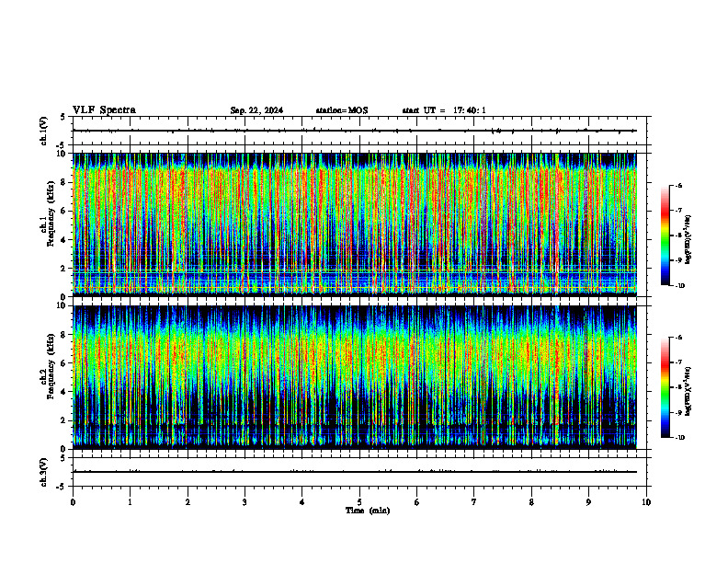The image size is (728, 563).
Task: Click the time axis tick label "9"
Action: pos(588,502)
